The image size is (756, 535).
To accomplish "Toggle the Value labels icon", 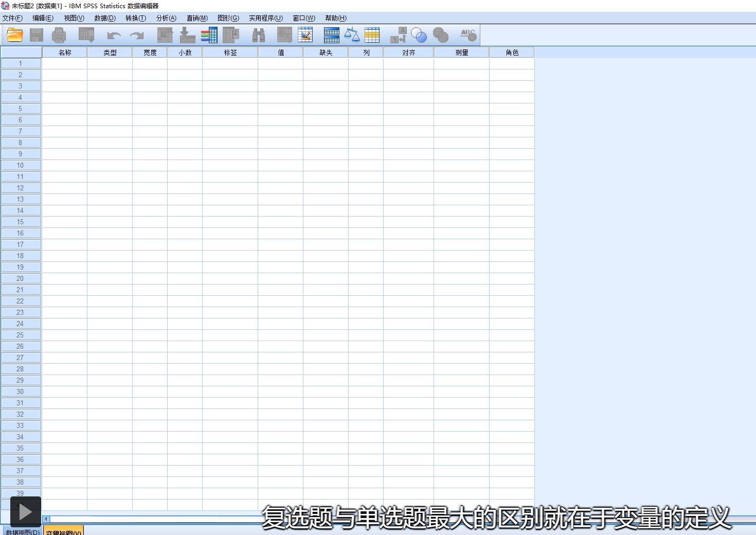I will pos(399,35).
